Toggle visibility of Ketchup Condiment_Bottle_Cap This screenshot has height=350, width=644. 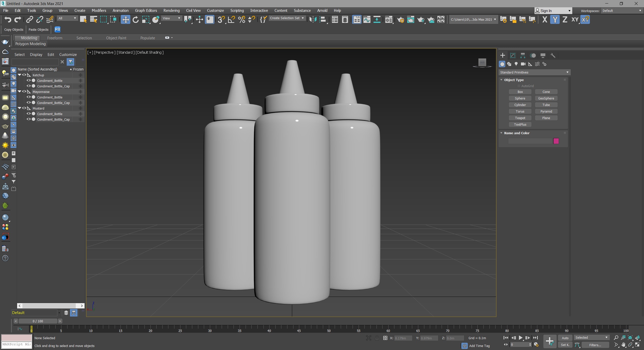pyautogui.click(x=29, y=86)
